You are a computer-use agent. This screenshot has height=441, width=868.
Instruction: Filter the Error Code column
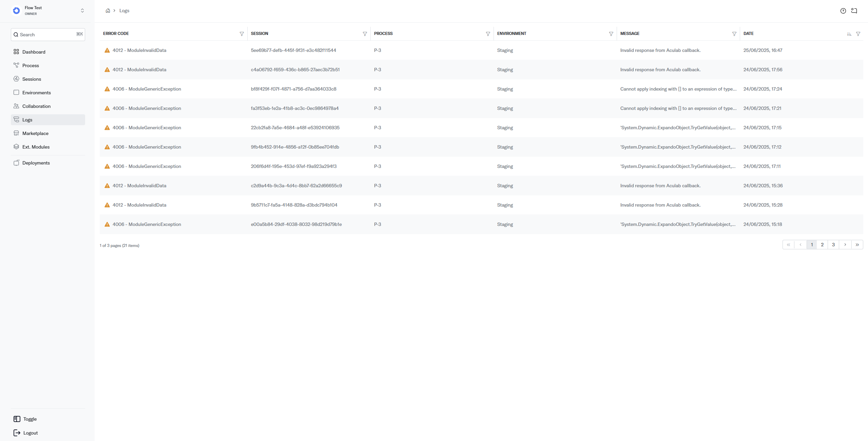coord(242,34)
